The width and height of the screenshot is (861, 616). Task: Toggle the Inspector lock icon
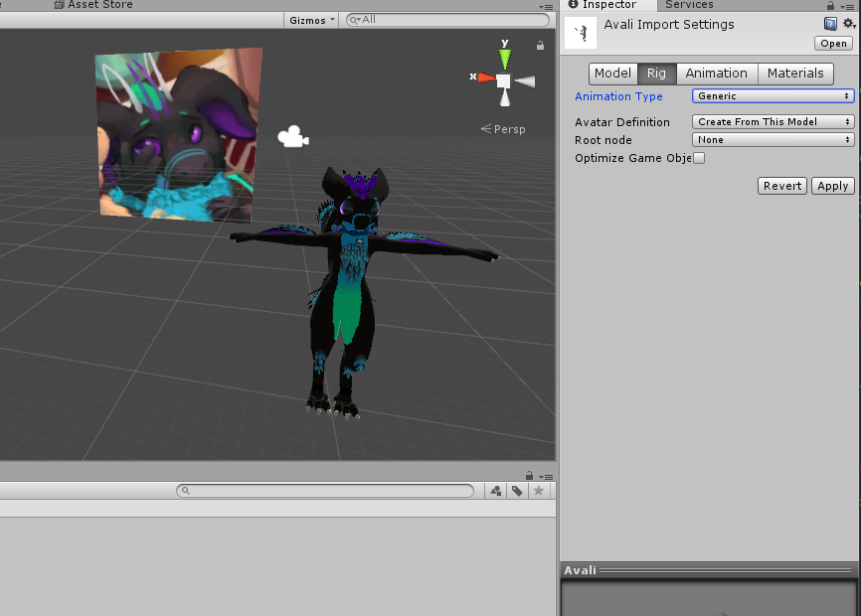pyautogui.click(x=830, y=6)
